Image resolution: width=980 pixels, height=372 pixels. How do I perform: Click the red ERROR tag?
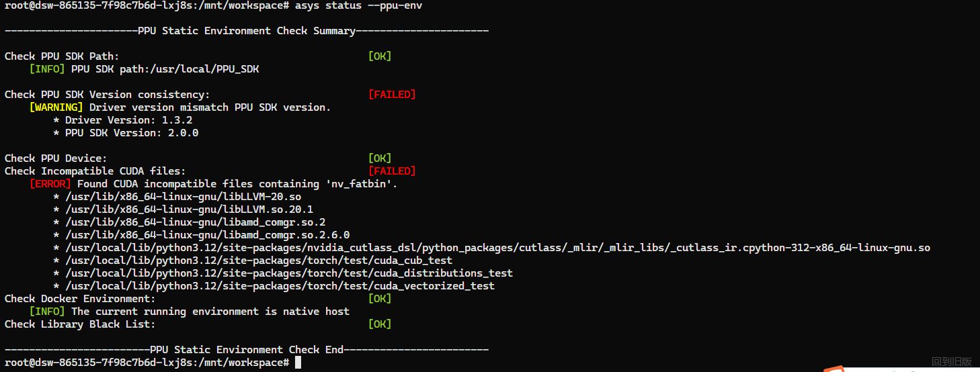50,184
